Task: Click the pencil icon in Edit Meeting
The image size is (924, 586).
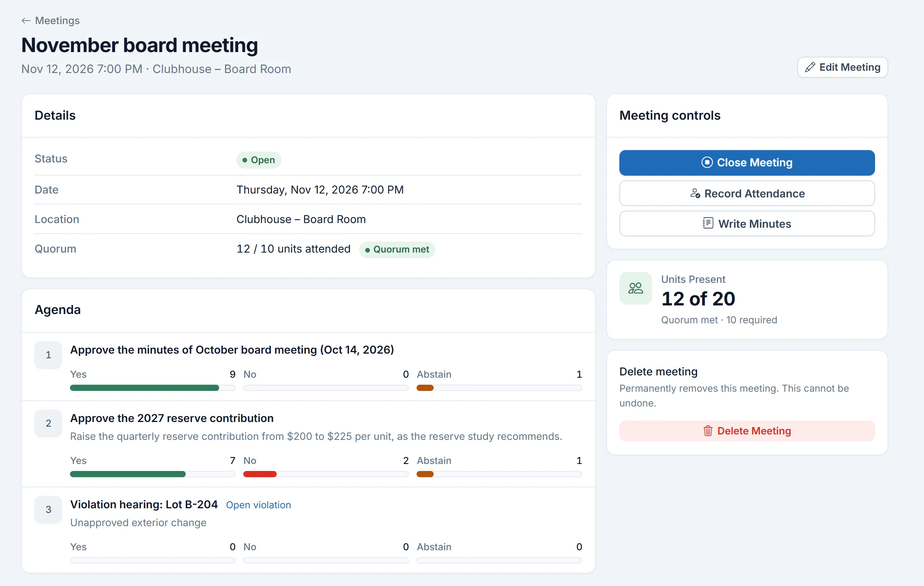Action: [810, 67]
